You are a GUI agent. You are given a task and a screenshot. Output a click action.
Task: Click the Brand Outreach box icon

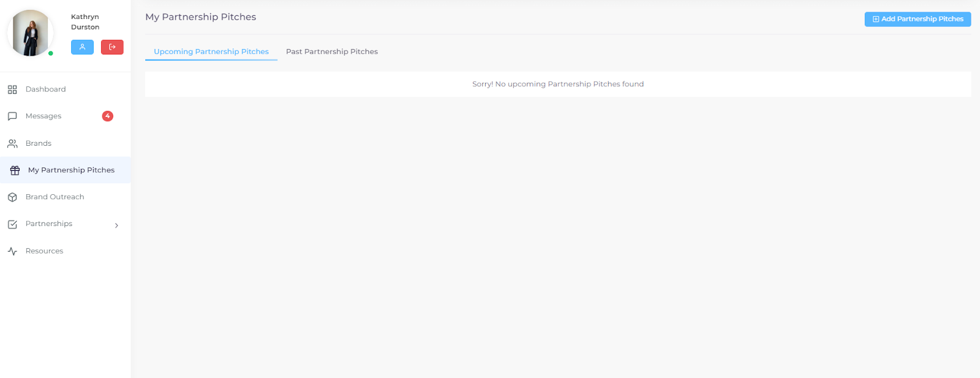tap(12, 197)
